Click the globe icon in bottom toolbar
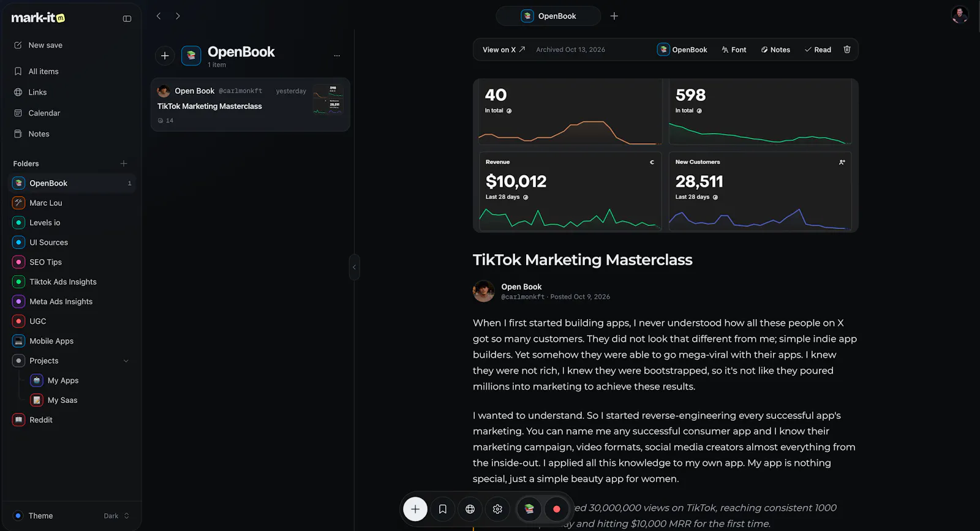The height and width of the screenshot is (531, 980). tap(470, 509)
